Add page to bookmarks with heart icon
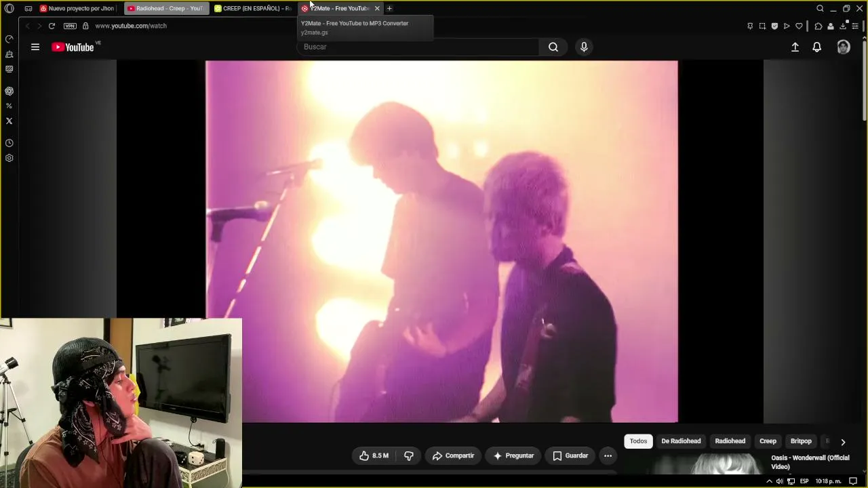868x488 pixels. (x=799, y=26)
